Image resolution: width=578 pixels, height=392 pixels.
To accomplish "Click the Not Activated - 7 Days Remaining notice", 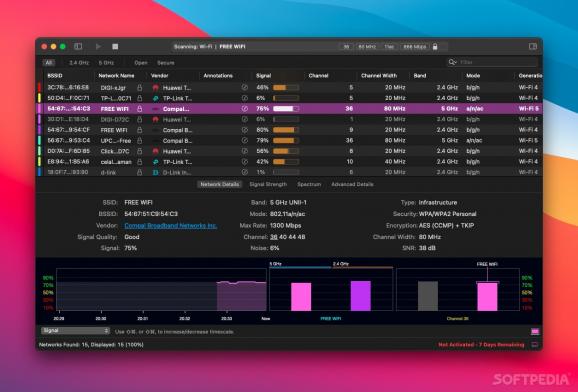I will (x=481, y=345).
